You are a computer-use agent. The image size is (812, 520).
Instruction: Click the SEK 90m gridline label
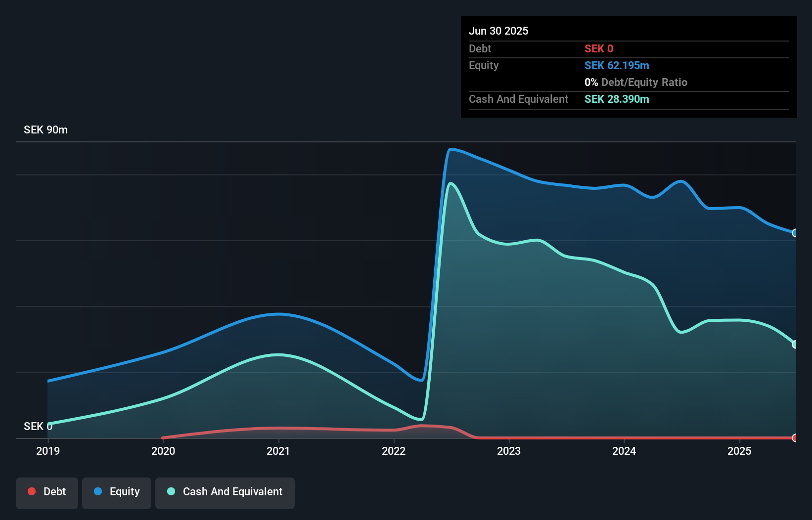(45, 130)
